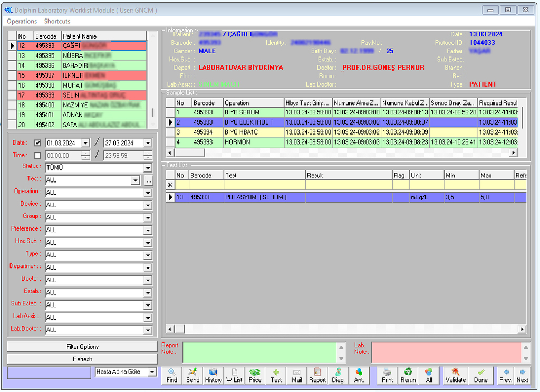Click the Send icon button
This screenshot has height=392, width=540.
pos(193,375)
